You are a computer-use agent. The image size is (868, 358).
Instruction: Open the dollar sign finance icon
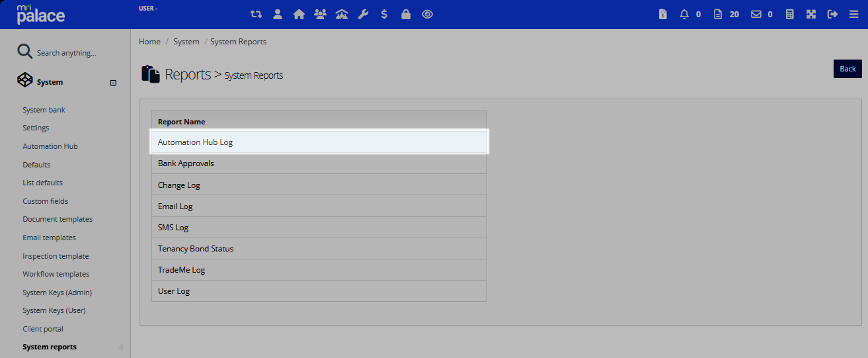(384, 14)
